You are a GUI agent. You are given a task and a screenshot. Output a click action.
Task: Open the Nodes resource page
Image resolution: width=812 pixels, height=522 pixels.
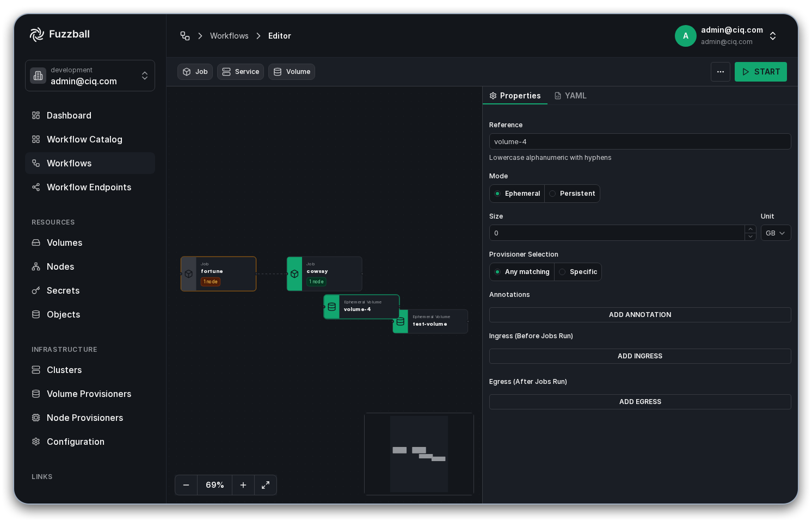pos(90,266)
